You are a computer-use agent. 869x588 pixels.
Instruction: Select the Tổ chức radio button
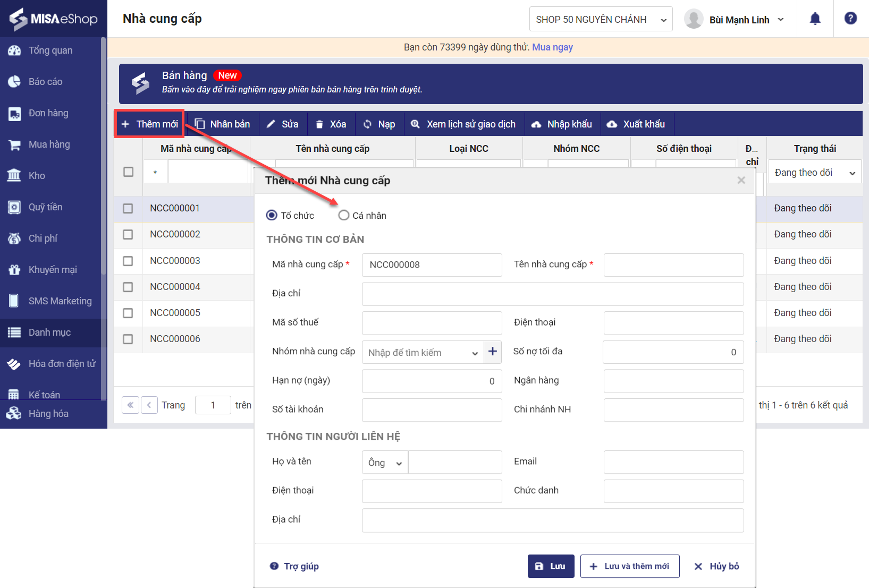[x=272, y=215]
